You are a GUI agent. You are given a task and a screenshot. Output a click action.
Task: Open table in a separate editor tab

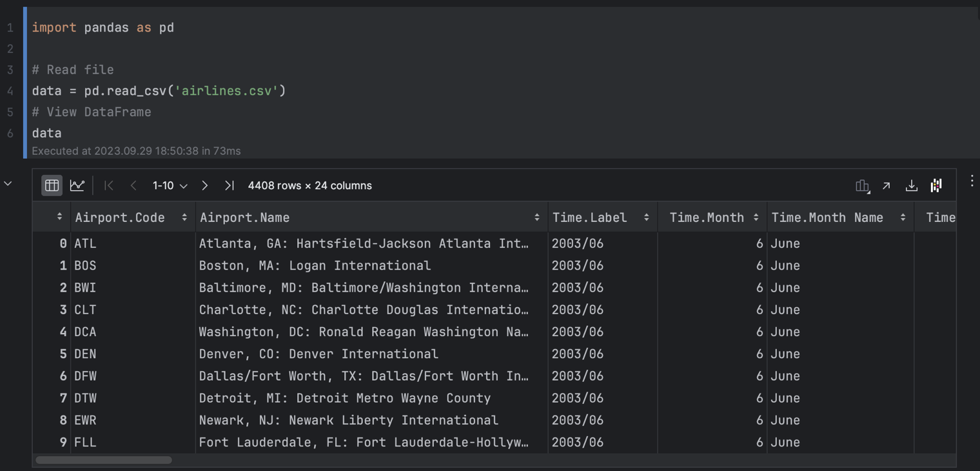pyautogui.click(x=887, y=185)
